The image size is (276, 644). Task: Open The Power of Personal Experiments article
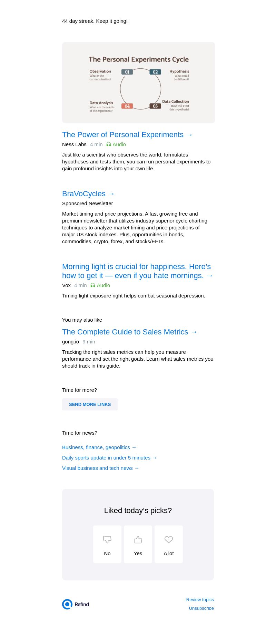(127, 135)
